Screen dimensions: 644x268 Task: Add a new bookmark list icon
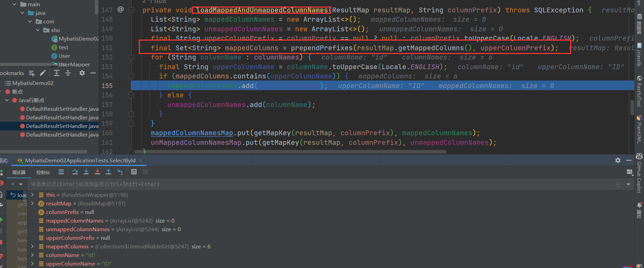32,73
